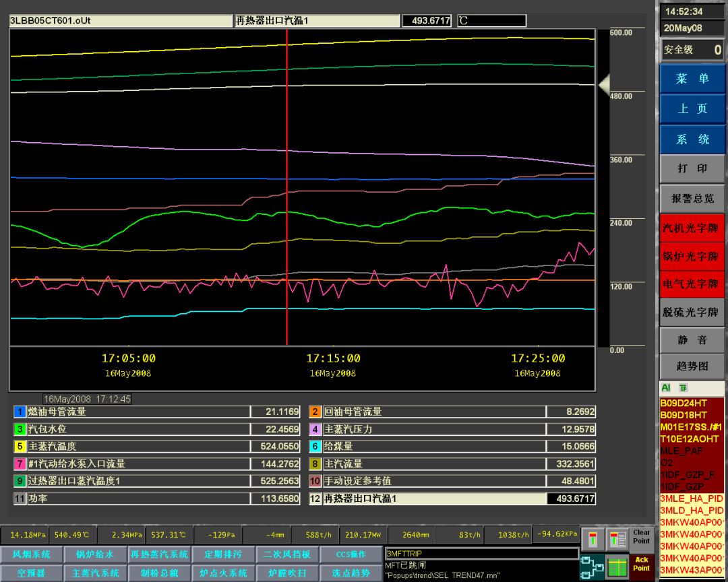Open 报警总览 alarm overview
This screenshot has width=728, height=582.
[692, 199]
